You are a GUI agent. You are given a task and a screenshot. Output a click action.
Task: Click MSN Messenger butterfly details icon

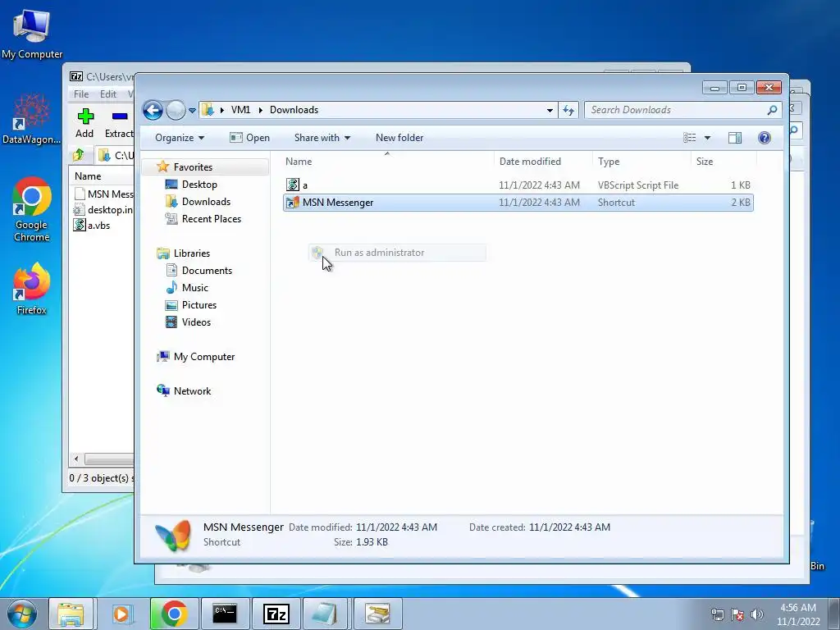(172, 535)
